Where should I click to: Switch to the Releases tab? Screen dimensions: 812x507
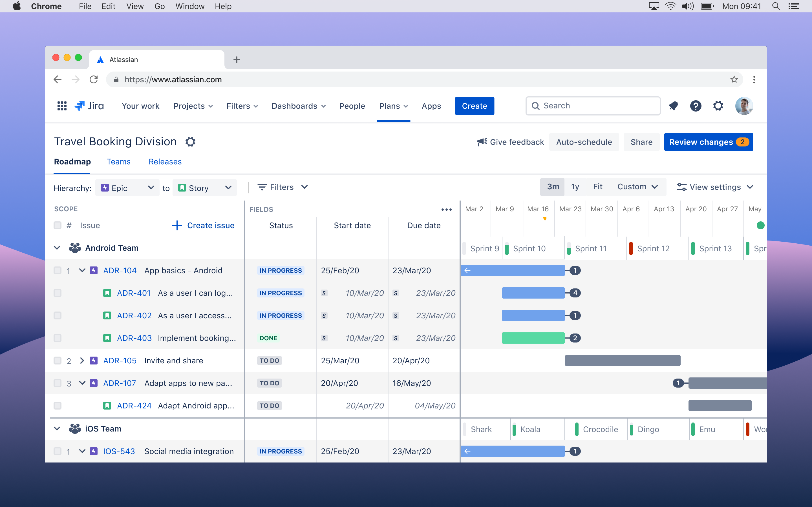pos(164,162)
